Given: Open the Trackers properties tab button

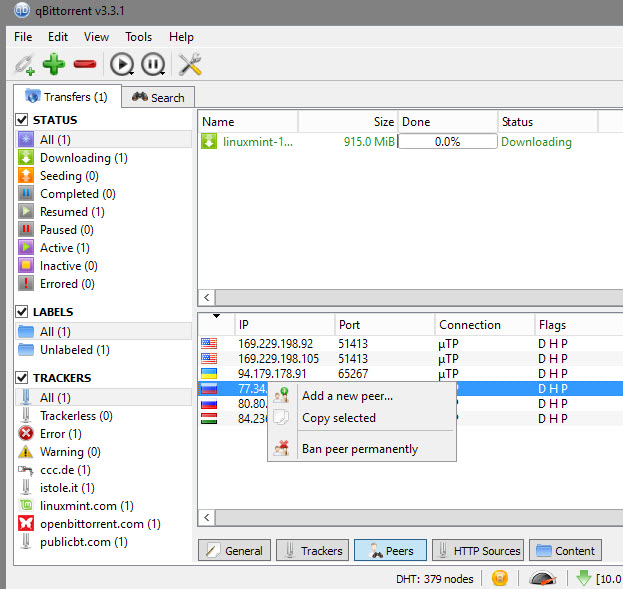Looking at the screenshot, I should 312,550.
